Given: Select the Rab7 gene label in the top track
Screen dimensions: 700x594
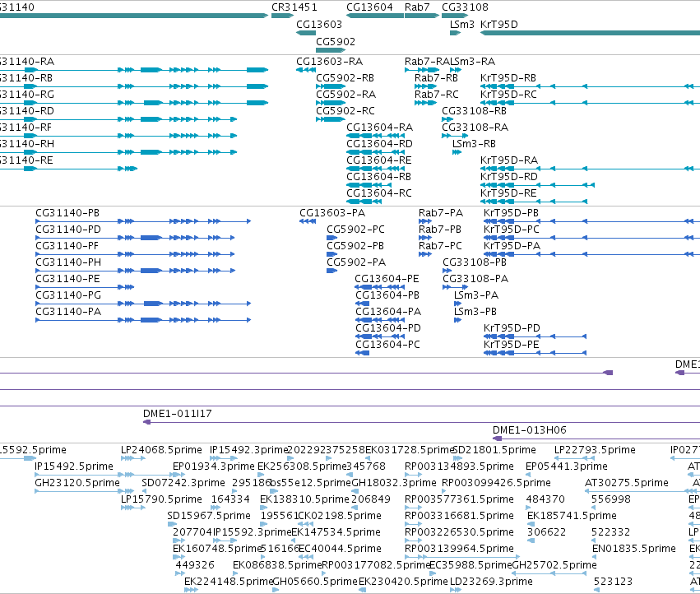Looking at the screenshot, I should [417, 7].
